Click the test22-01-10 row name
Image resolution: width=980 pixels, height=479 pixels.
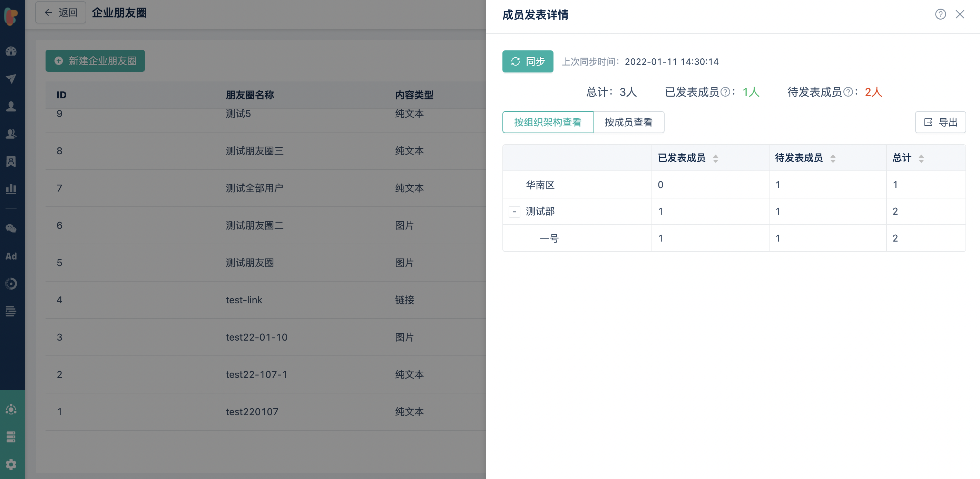point(256,338)
